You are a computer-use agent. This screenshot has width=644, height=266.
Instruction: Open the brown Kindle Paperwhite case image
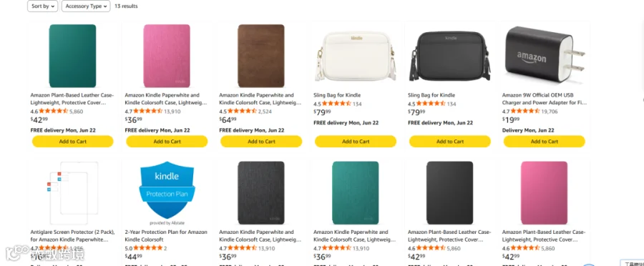click(x=261, y=56)
